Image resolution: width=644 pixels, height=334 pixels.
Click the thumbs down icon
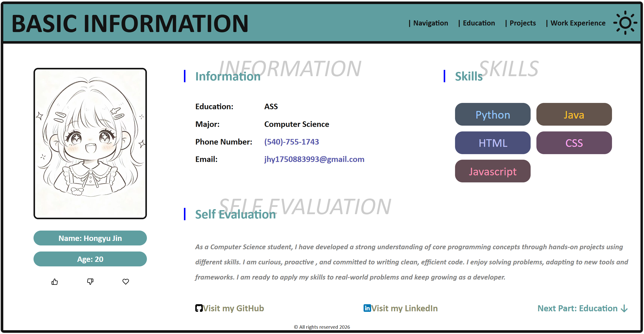(x=90, y=282)
